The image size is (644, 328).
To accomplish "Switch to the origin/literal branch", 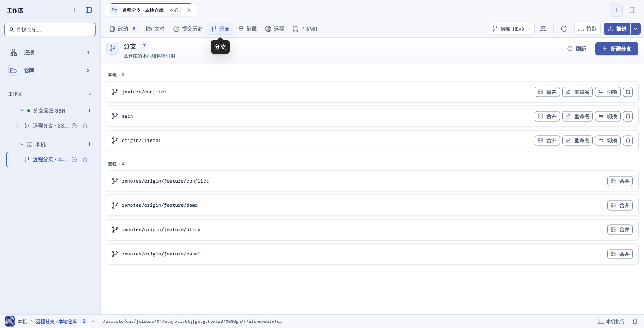I will [608, 140].
